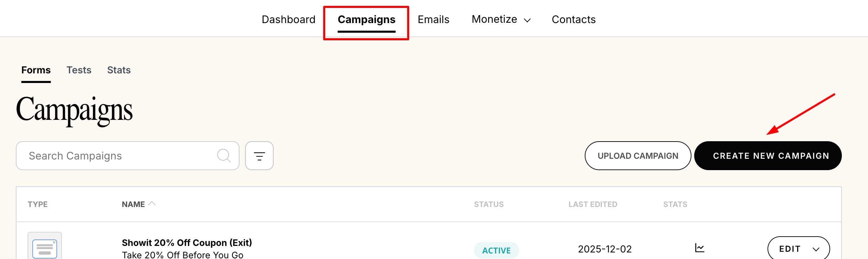Open Showit 20% Off Coupon (Exit) campaign
The height and width of the screenshot is (259, 868).
187,243
